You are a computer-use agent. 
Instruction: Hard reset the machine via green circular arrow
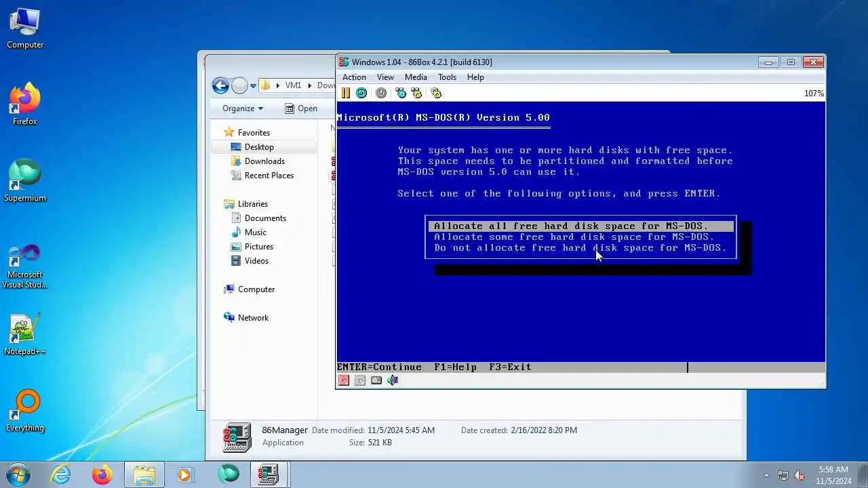click(361, 93)
